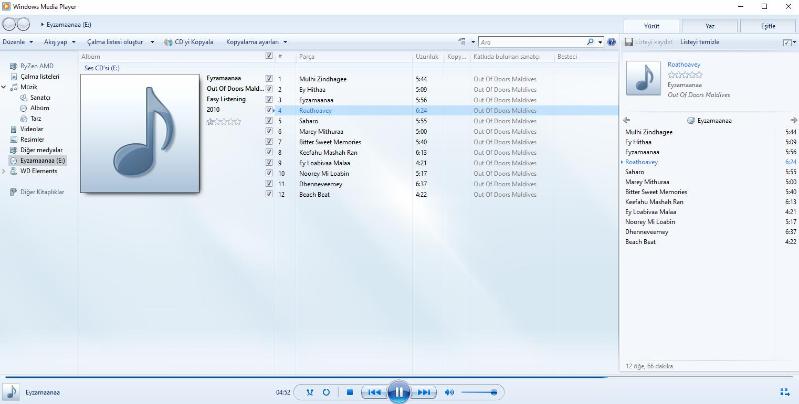Open the list options dropdown in right pane
The image size is (799, 404).
point(789,42)
